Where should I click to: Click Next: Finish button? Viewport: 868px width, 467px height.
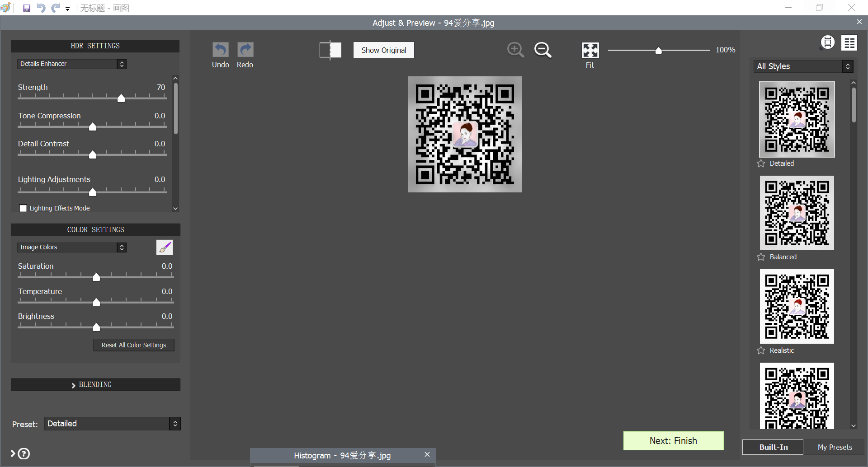click(x=673, y=441)
